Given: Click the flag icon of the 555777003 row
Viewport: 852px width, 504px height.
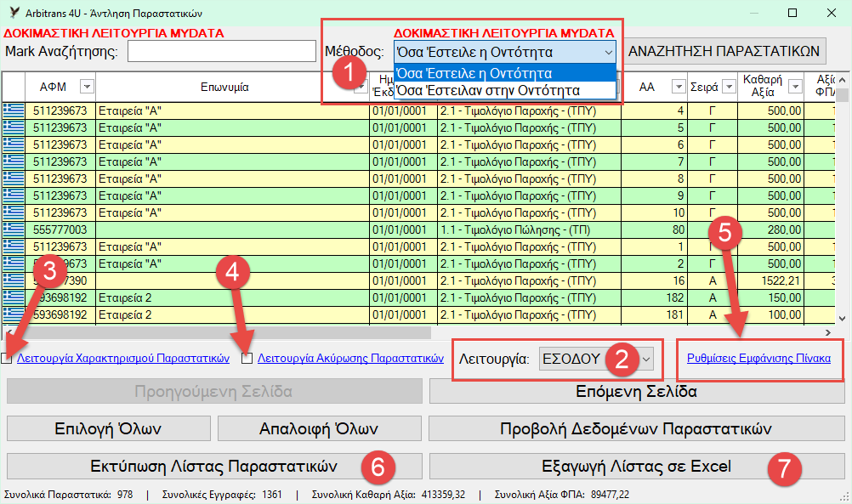Looking at the screenshot, I should [x=14, y=229].
